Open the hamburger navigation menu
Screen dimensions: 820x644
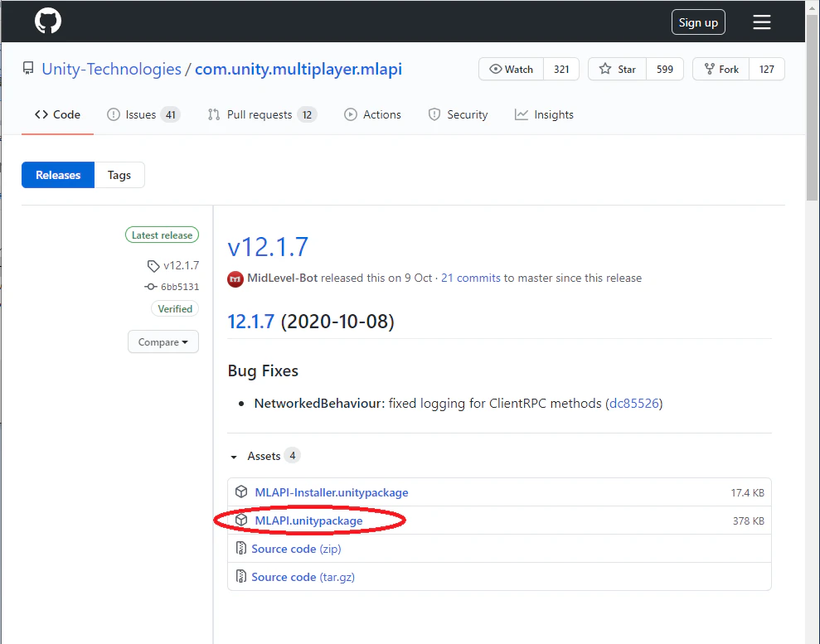point(761,22)
